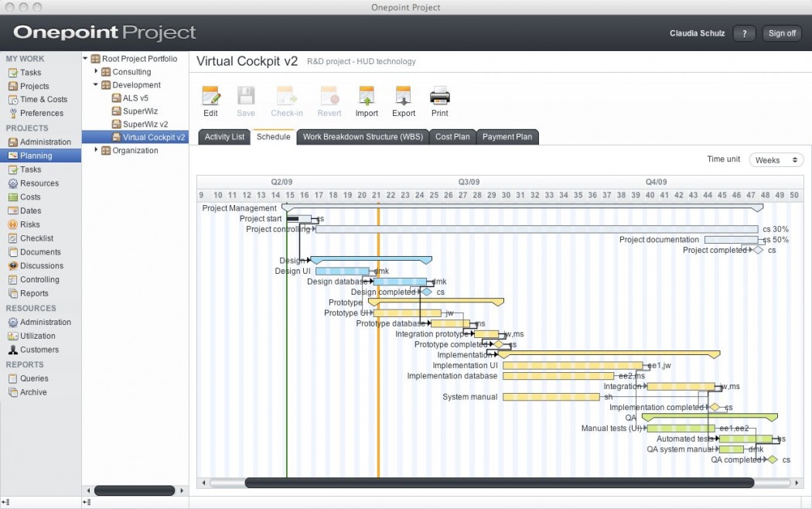Open the Risks icon

(x=13, y=224)
